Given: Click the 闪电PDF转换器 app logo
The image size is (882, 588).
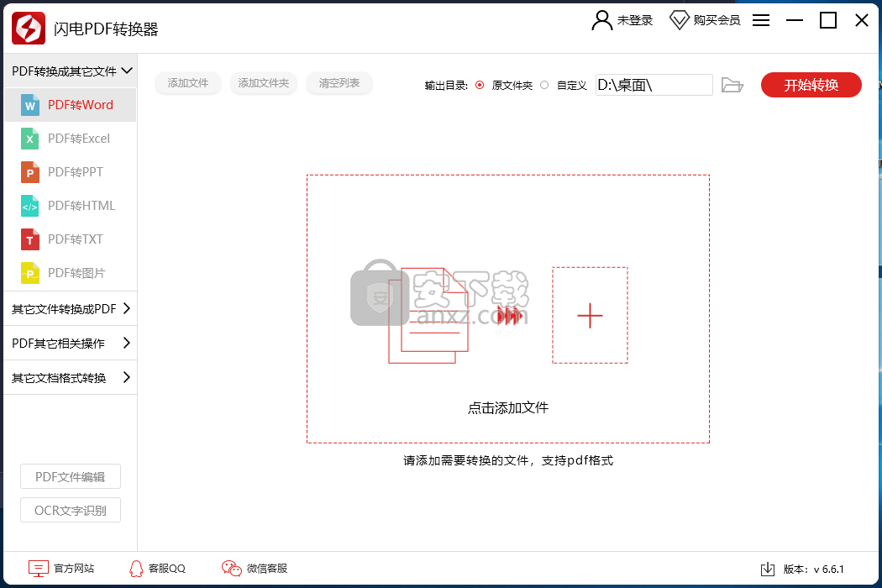Looking at the screenshot, I should [29, 28].
